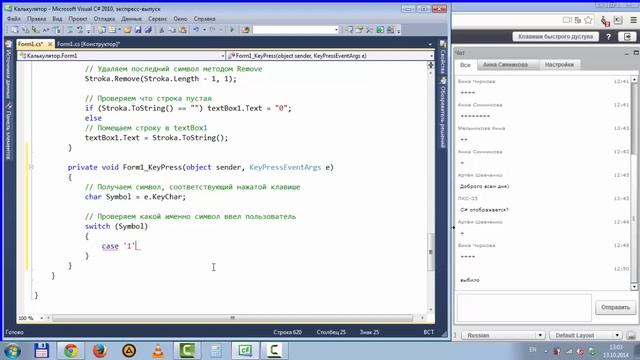640x360 pixels.
Task: Click the green Start Page toolbar icon
Action: tap(380, 30)
